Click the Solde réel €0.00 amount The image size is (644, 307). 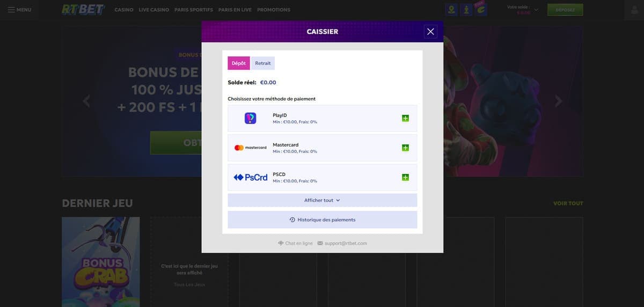point(268,83)
